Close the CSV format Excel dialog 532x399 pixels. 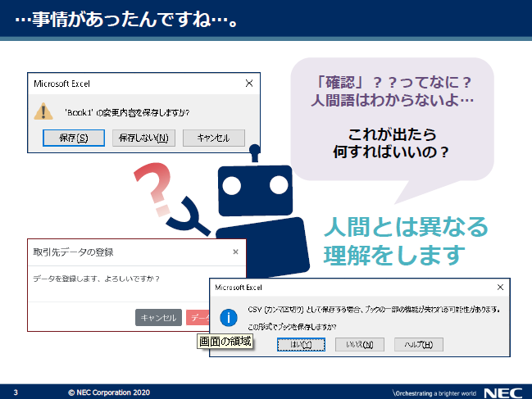point(500,287)
